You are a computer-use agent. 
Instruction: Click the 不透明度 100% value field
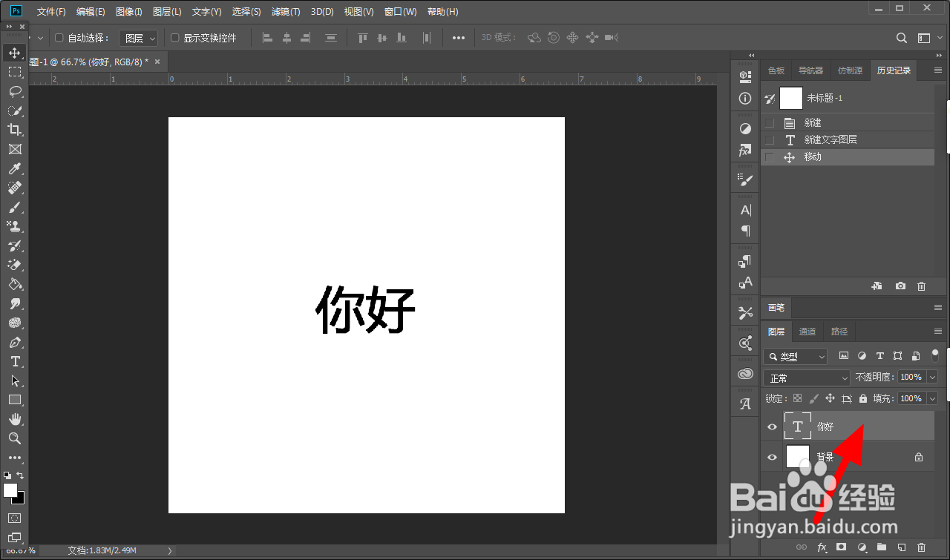(911, 378)
